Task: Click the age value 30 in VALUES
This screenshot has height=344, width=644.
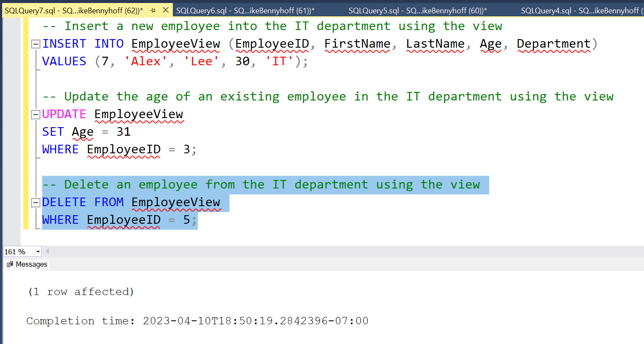Action: (x=242, y=61)
